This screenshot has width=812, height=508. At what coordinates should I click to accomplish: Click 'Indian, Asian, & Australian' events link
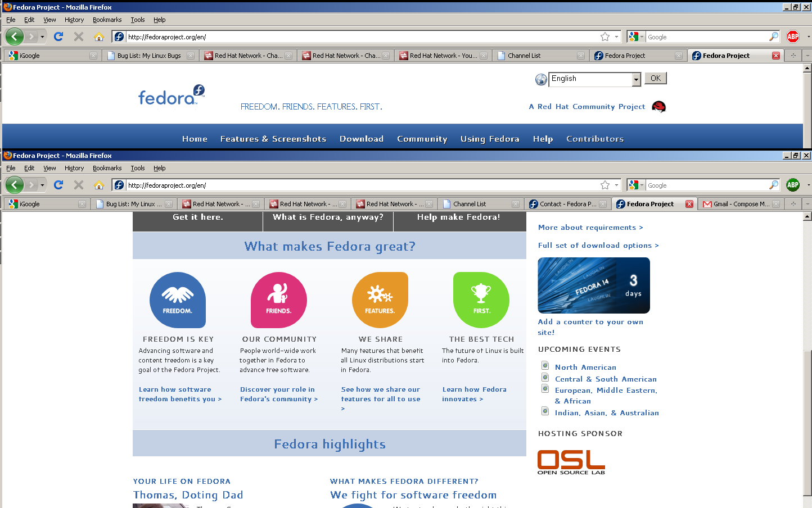[x=607, y=413]
